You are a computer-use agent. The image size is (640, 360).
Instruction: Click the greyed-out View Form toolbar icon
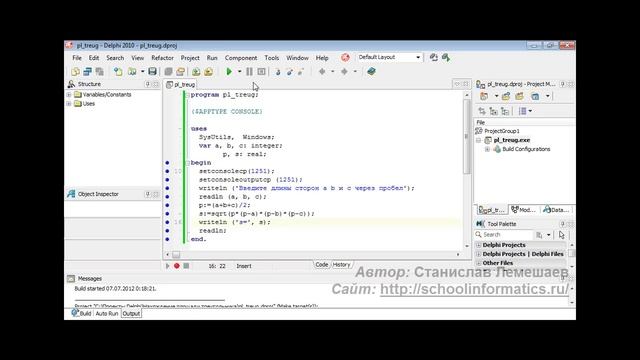tap(99, 71)
